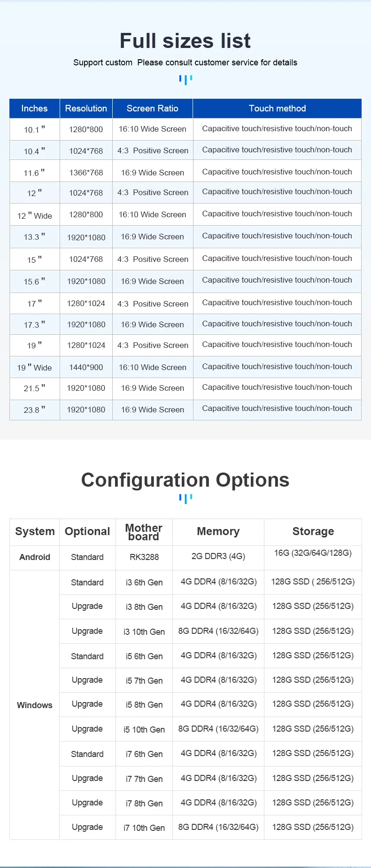Select the 10.1" size cell
371x868 pixels.
[x=34, y=129]
